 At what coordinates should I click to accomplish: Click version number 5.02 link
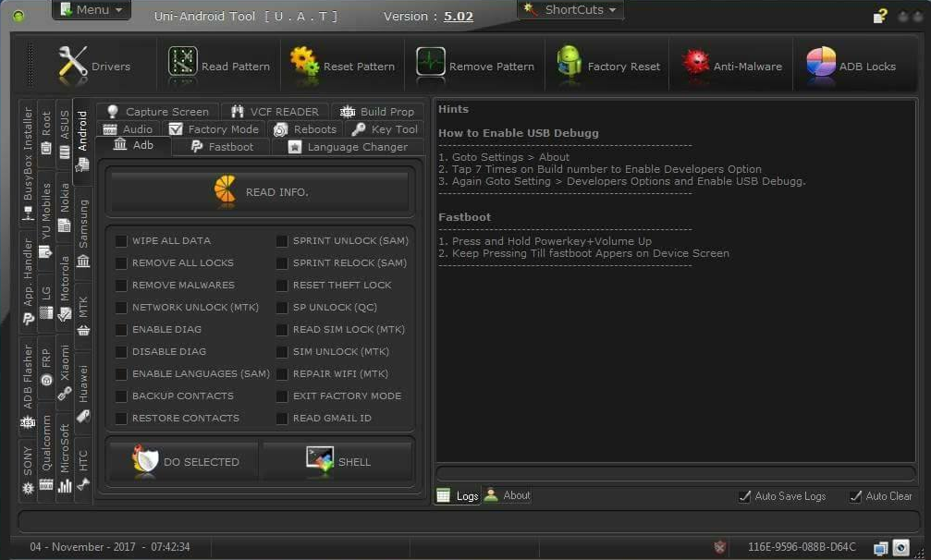[459, 16]
